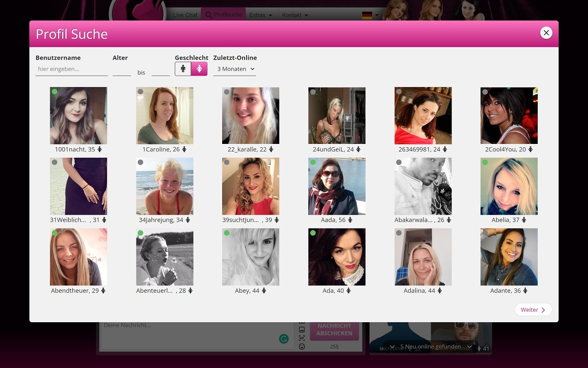Click the female icon next to 'Abakarwala..., 26'
Image resolution: width=588 pixels, height=368 pixels.
[449, 220]
